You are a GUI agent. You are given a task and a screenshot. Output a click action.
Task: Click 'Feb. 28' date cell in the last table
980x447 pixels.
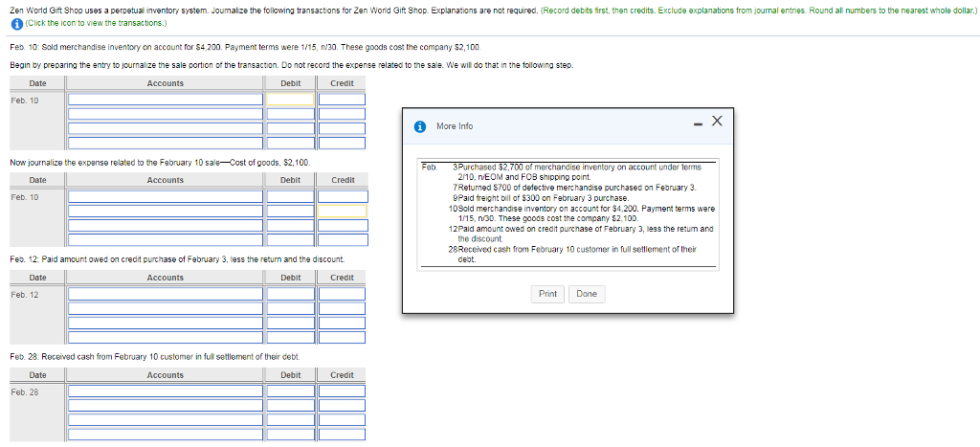click(x=25, y=393)
